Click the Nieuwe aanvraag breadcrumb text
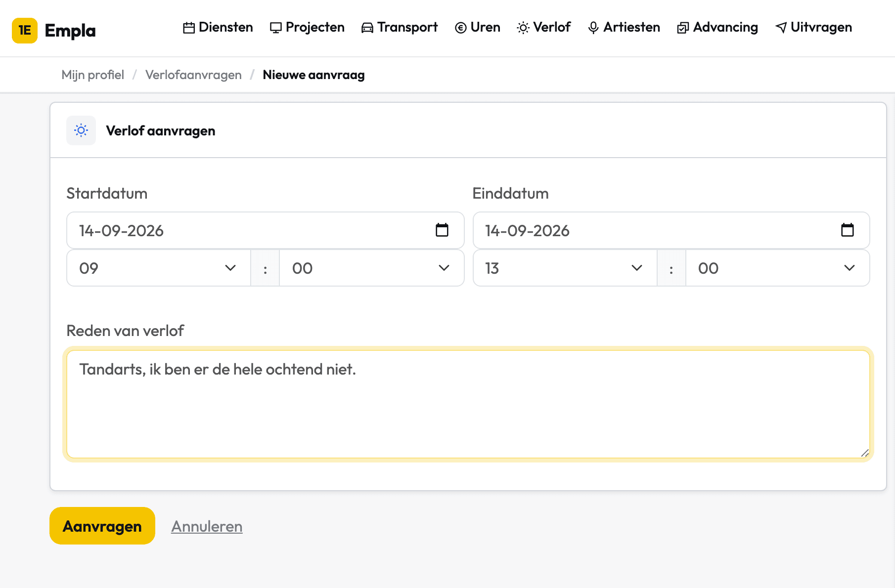The width and height of the screenshot is (895, 588). coord(313,75)
